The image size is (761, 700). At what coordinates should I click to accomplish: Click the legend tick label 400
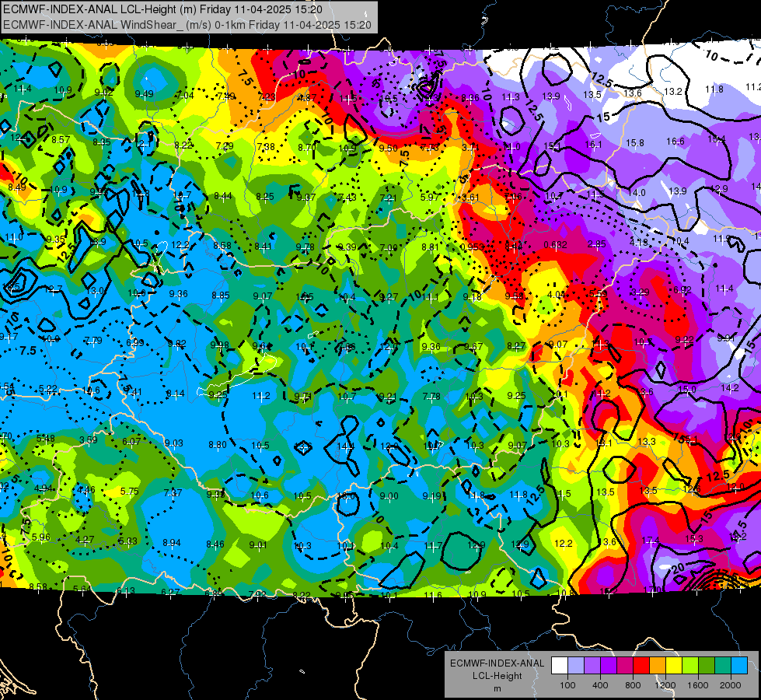[600, 685]
